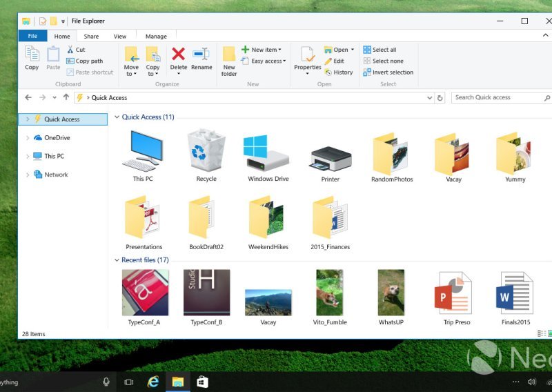
Task: Open Task View from the taskbar
Action: click(x=129, y=382)
